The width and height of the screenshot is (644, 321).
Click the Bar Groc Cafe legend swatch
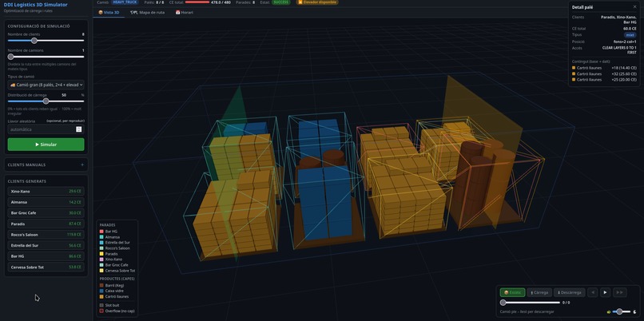pos(101,265)
